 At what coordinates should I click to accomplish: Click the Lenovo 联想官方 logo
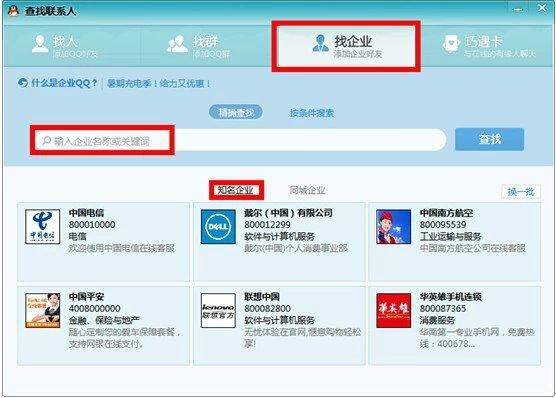pyautogui.click(x=218, y=310)
